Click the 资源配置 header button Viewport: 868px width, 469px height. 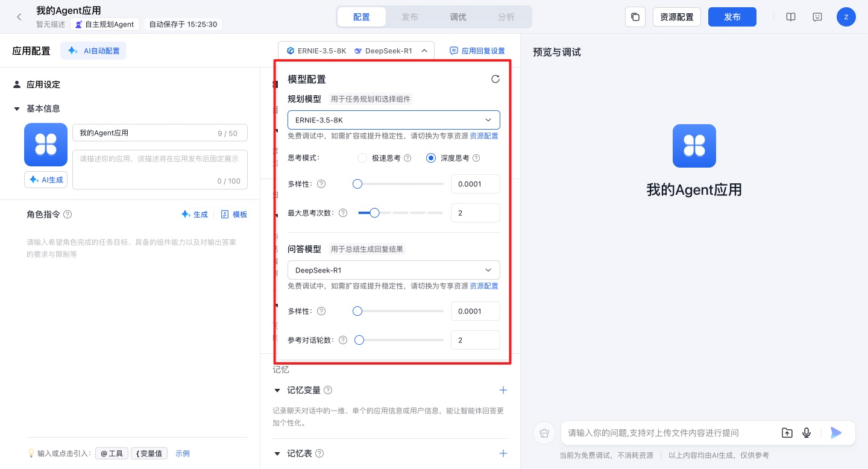tap(677, 17)
